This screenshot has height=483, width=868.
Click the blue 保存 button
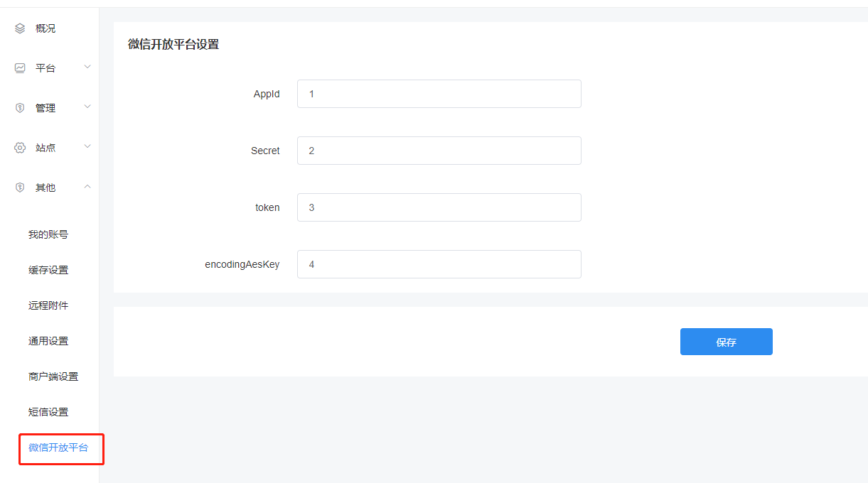click(727, 342)
